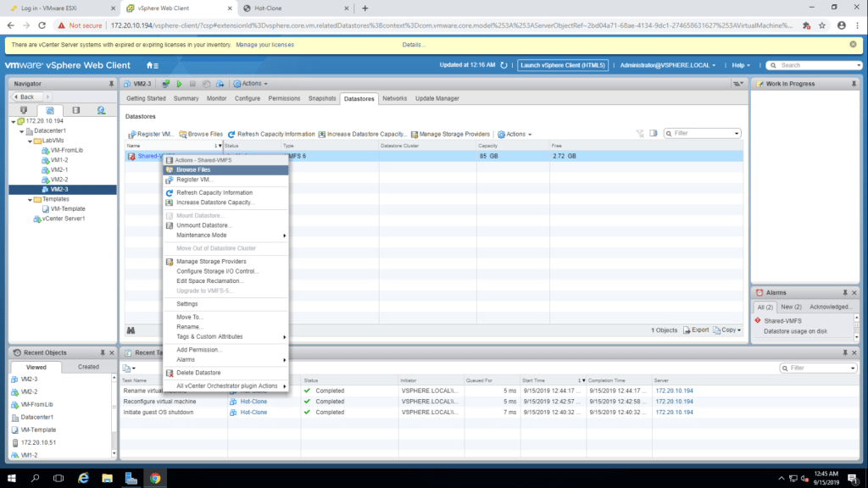Open the Administrator@VSPHERE.LOCAL user dropdown
Screen dimensions: 868x488
(667, 65)
